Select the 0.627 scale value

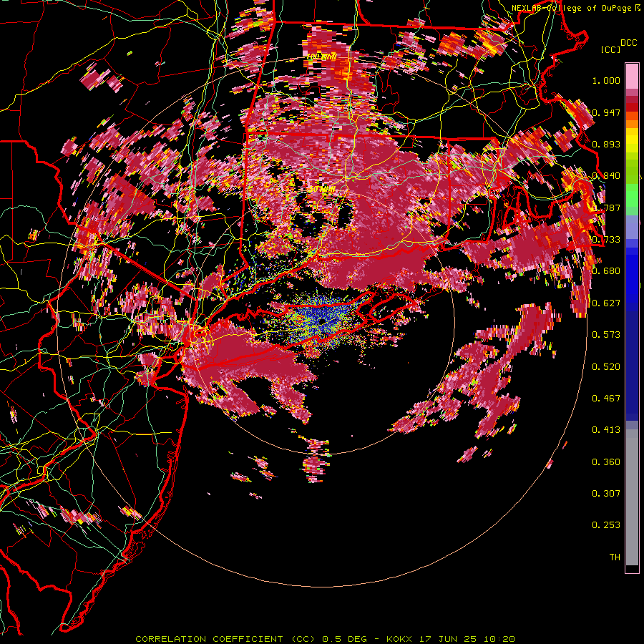(x=606, y=303)
